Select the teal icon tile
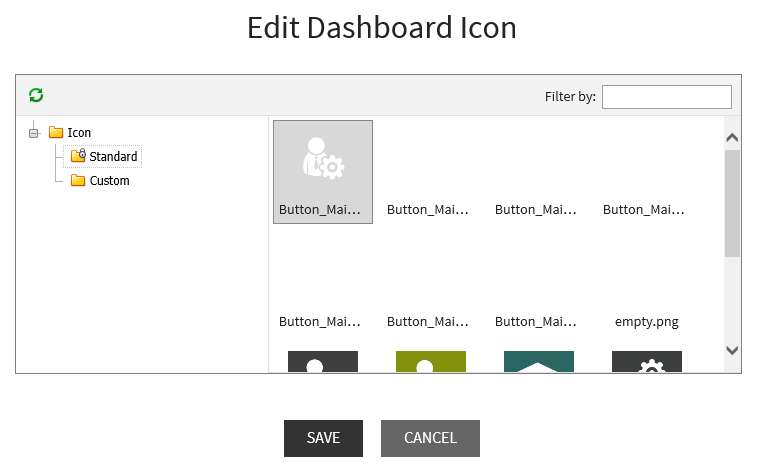757x469 pixels. tap(539, 361)
